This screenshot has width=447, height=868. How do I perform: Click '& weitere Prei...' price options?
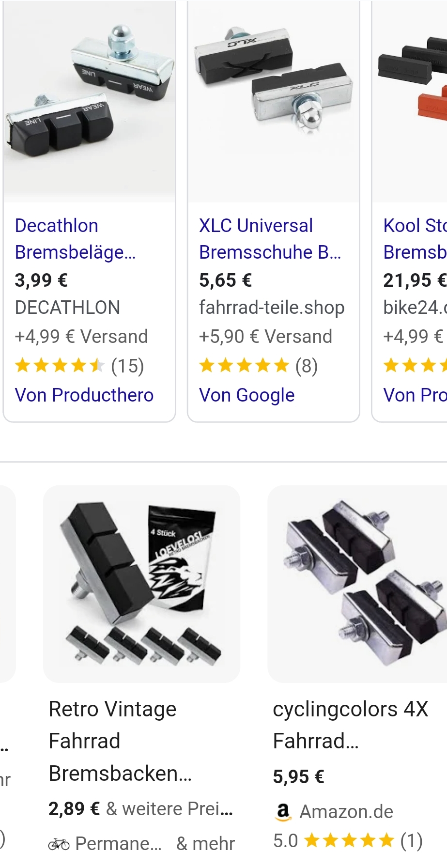170,809
